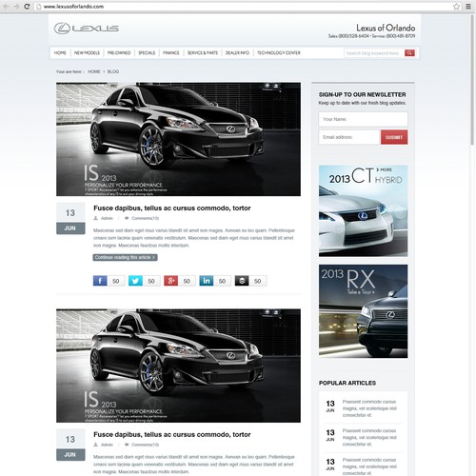This screenshot has width=476, height=476.
Task: Click the POPULAR ARTICLES heading
Action: tap(347, 383)
